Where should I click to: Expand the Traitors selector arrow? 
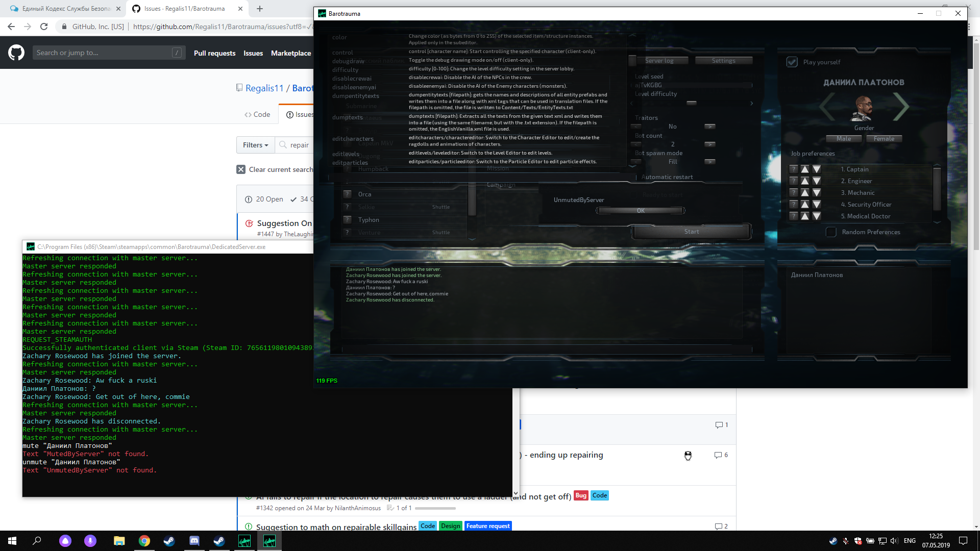click(x=709, y=126)
